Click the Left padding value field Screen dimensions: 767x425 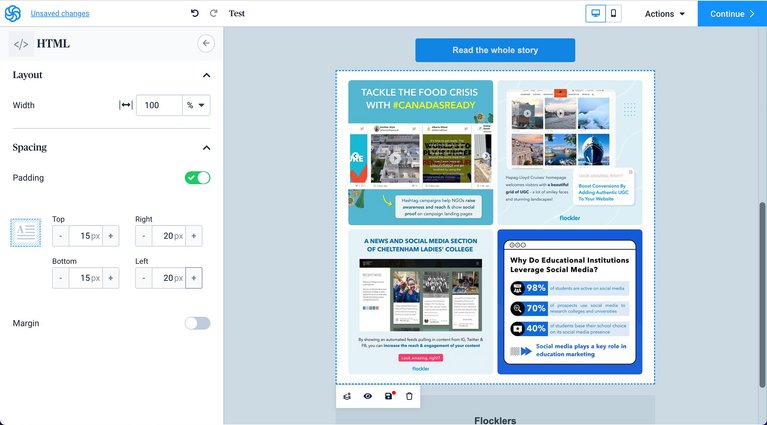click(169, 278)
